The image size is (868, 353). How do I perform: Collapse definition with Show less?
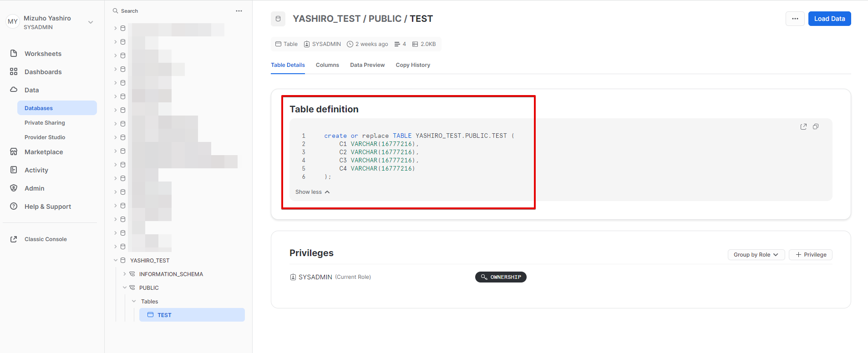312,192
